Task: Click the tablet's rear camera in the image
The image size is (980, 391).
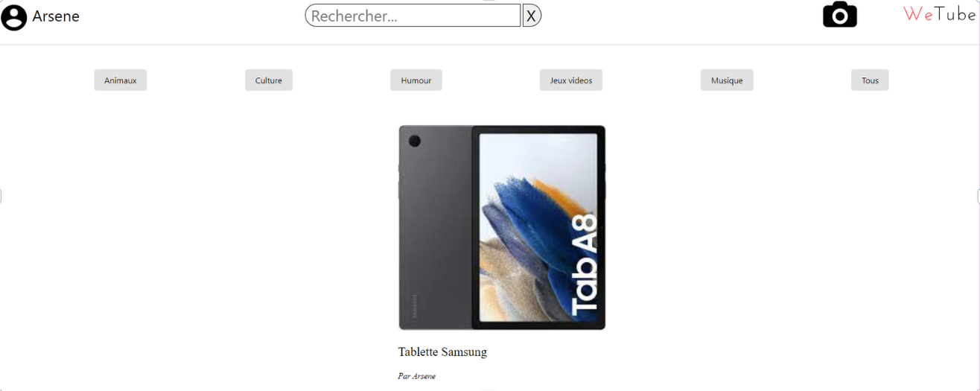Action: pos(415,142)
